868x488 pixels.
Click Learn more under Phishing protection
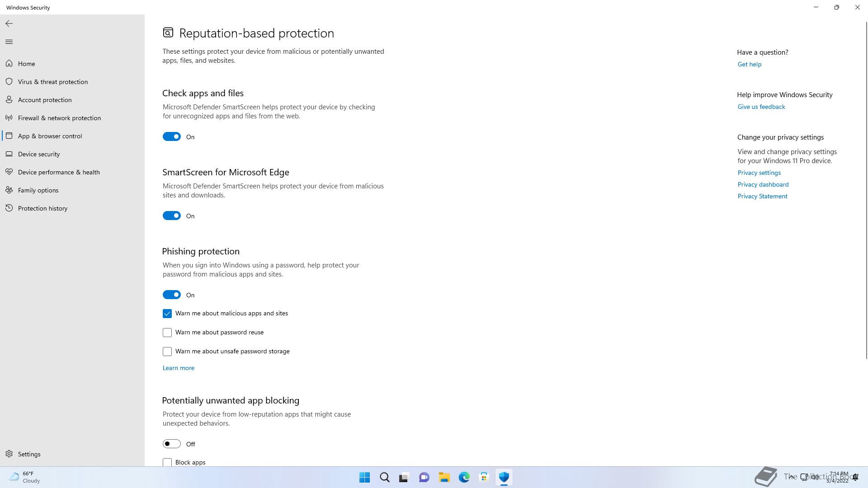pyautogui.click(x=178, y=368)
